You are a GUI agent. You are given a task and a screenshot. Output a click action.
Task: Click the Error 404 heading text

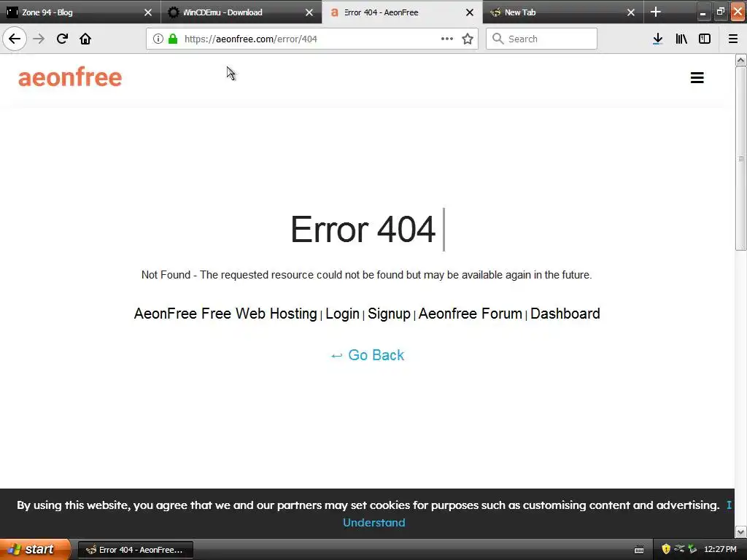click(363, 230)
